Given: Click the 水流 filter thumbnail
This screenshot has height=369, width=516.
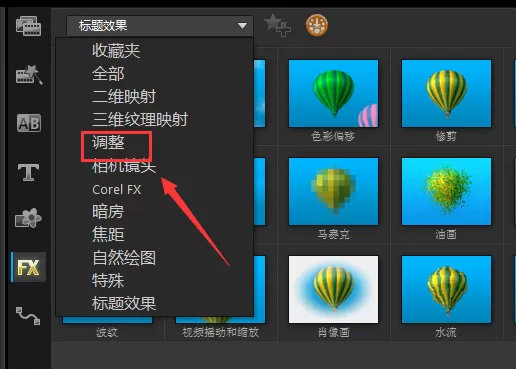Looking at the screenshot, I should 446,289.
